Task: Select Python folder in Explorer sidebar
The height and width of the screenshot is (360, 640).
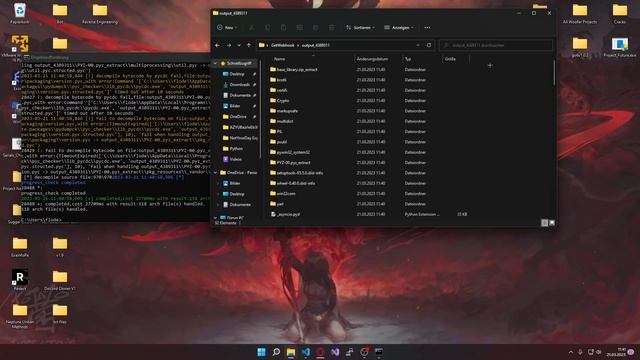Action: [236, 149]
